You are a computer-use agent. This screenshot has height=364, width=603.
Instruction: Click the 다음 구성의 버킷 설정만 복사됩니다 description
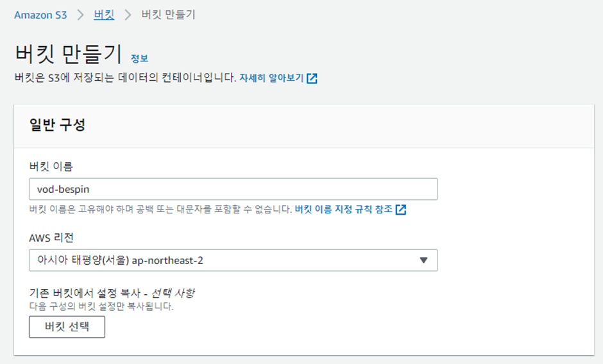point(101,306)
